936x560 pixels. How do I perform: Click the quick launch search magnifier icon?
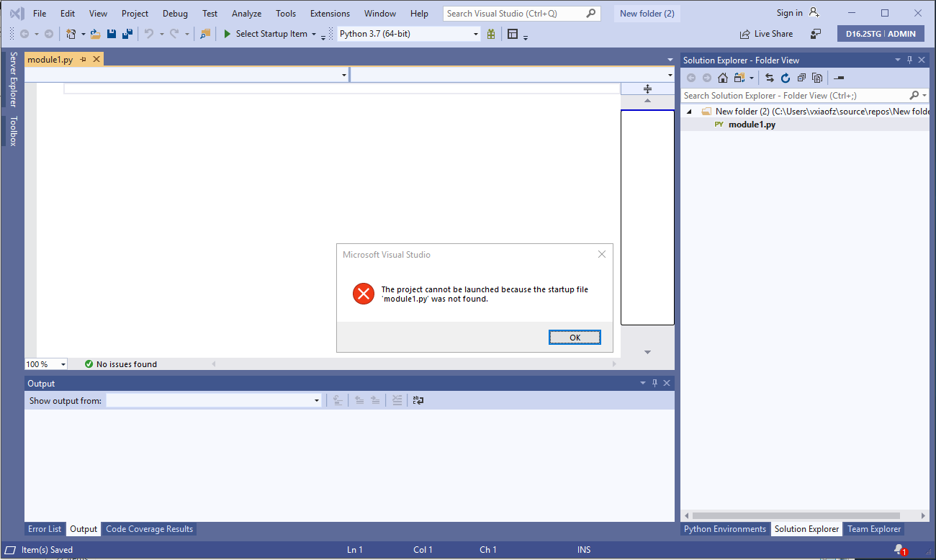[590, 13]
